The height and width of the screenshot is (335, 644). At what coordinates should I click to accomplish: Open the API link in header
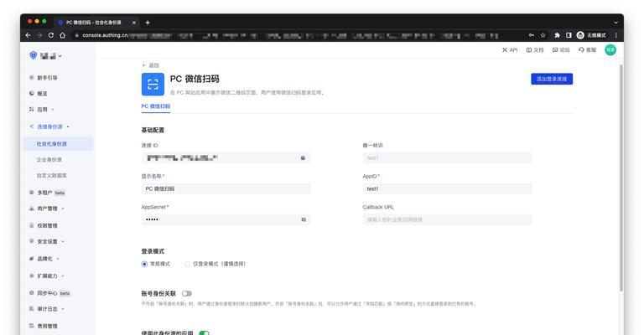click(x=510, y=50)
